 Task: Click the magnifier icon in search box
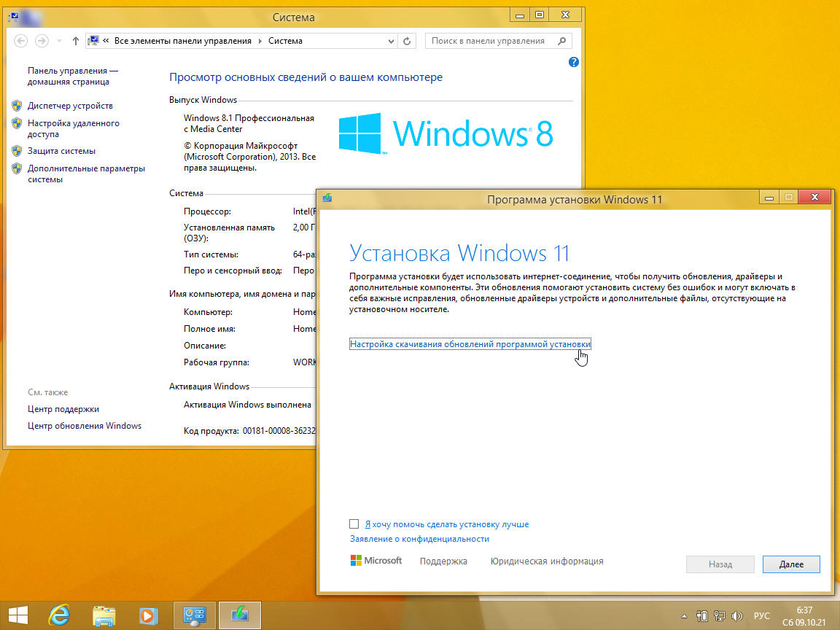point(561,41)
